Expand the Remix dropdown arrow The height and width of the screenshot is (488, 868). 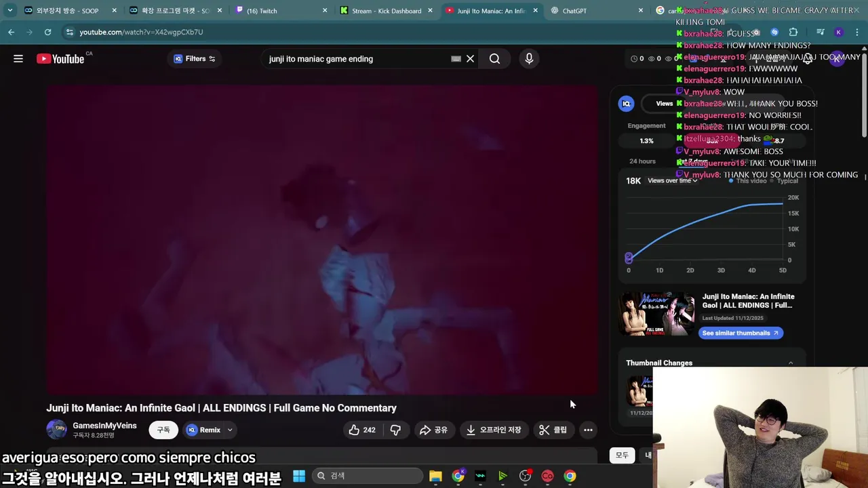[230, 430]
